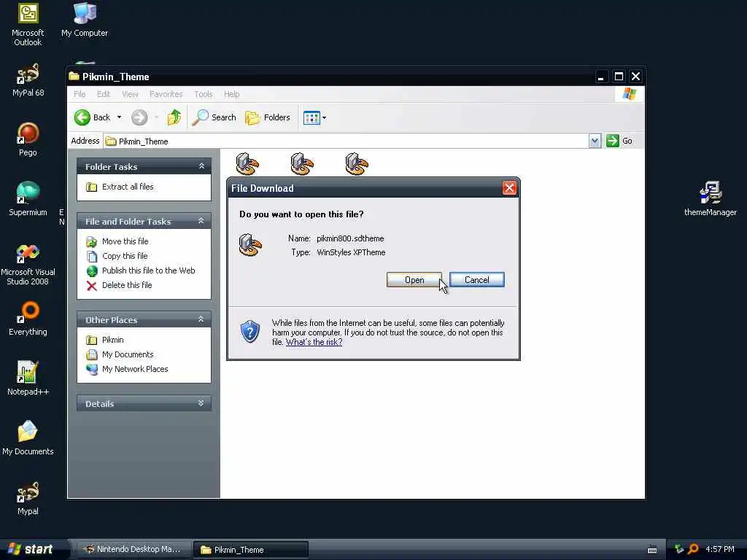Image resolution: width=747 pixels, height=560 pixels.
Task: Click the Views toolbar icon
Action: click(311, 117)
